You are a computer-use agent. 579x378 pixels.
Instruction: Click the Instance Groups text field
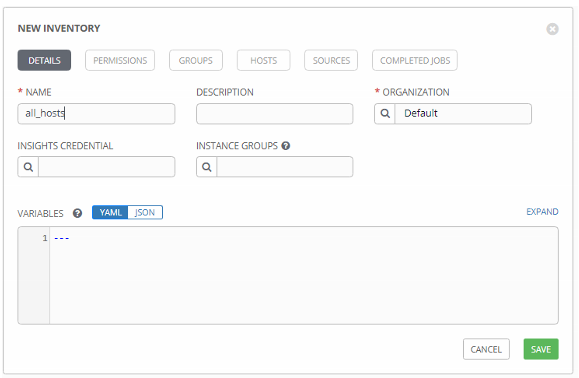click(x=285, y=167)
